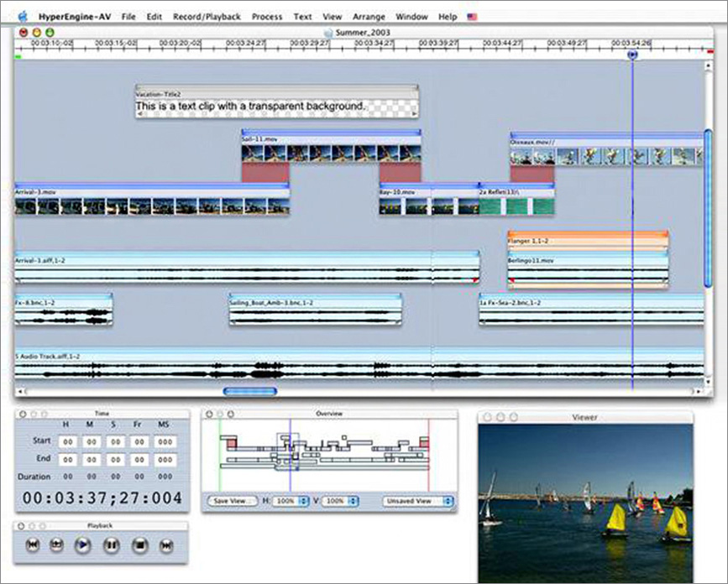
Task: Click the playhead marker on the time ruler
Action: click(x=632, y=55)
